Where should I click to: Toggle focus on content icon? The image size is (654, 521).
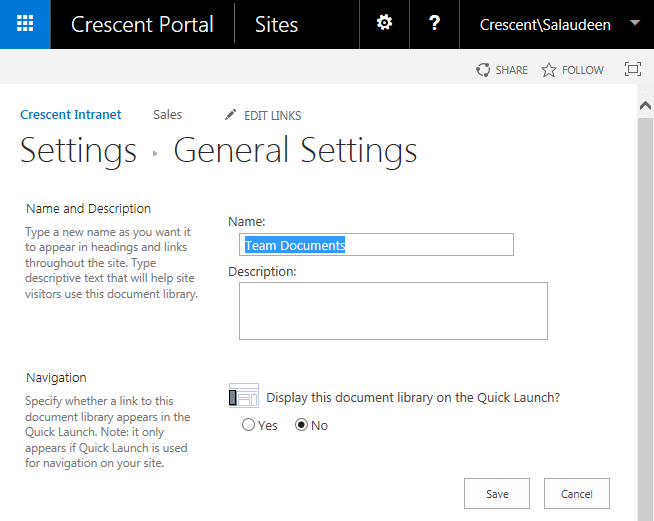pos(632,70)
